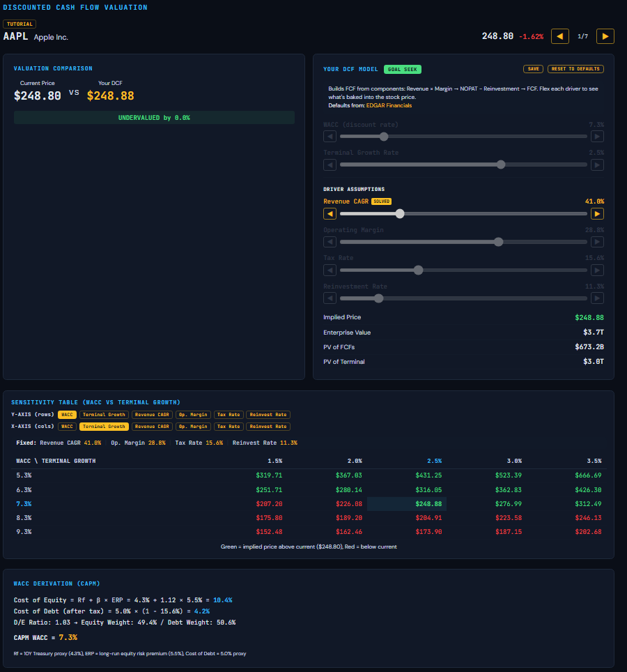Set Y-axis rows to Terminal Growth
Image resolution: width=627 pixels, height=672 pixels.
(x=104, y=415)
